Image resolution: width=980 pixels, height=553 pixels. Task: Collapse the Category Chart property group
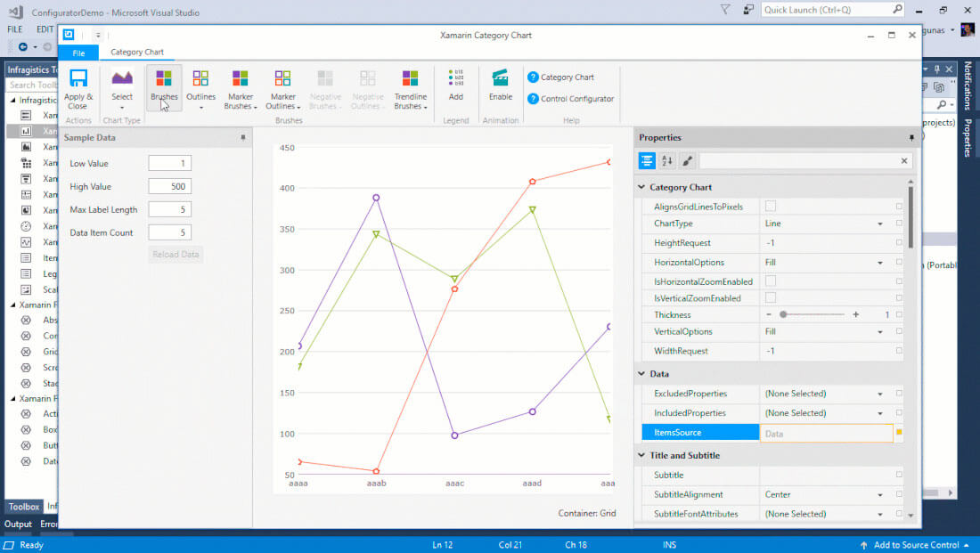[x=641, y=187]
